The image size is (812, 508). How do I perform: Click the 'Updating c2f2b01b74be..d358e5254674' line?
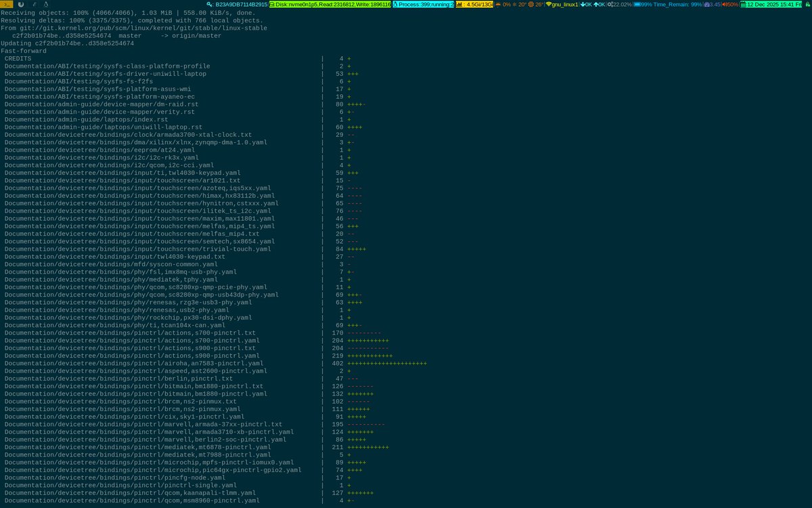tap(68, 43)
